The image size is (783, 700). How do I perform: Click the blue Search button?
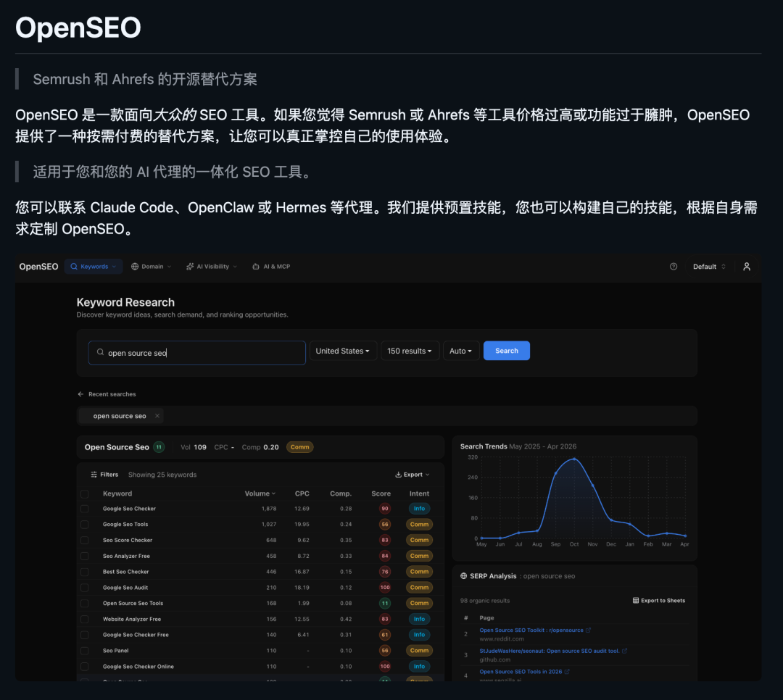click(506, 351)
